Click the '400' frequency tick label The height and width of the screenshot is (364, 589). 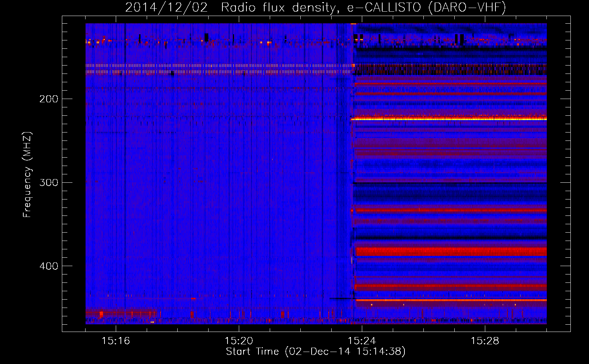pyautogui.click(x=48, y=266)
